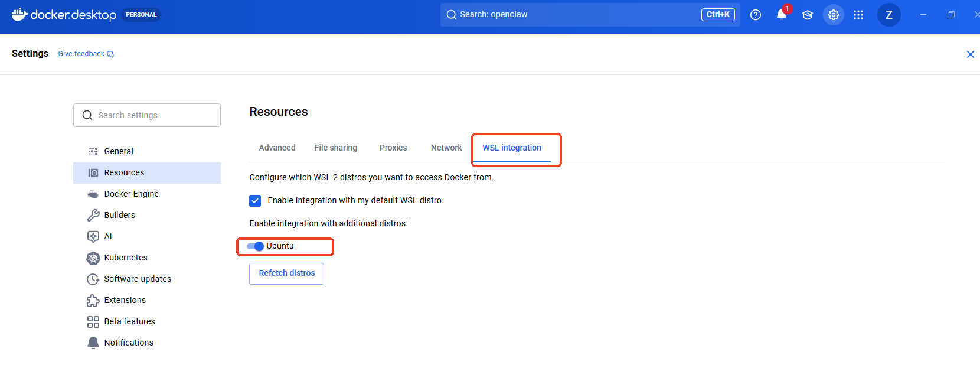Click the Settings title text
The height and width of the screenshot is (368, 980).
coord(30,53)
